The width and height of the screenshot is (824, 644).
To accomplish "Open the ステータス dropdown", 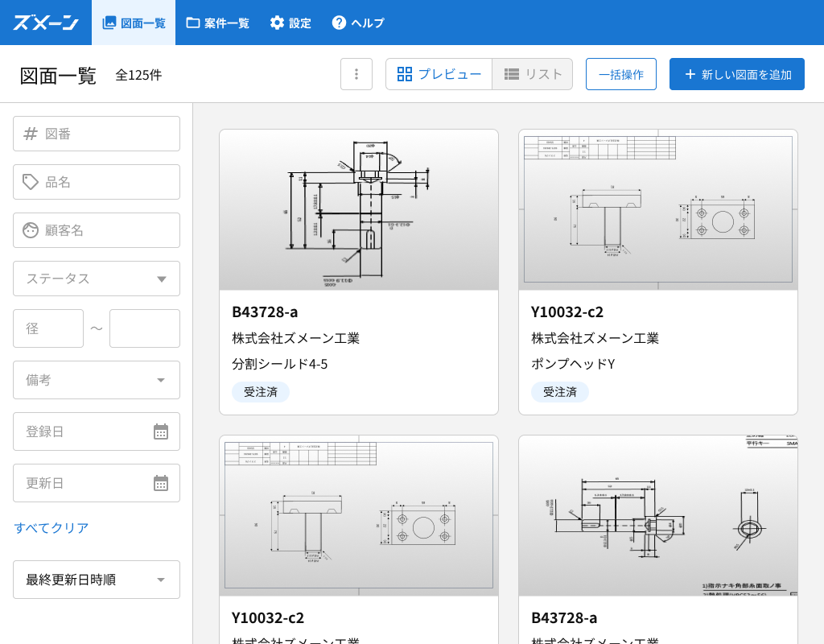I will pos(96,279).
